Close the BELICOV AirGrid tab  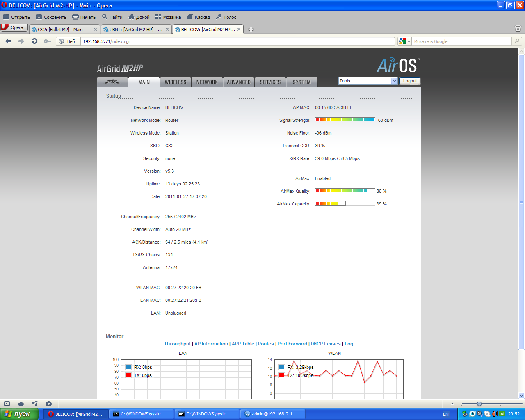(239, 30)
